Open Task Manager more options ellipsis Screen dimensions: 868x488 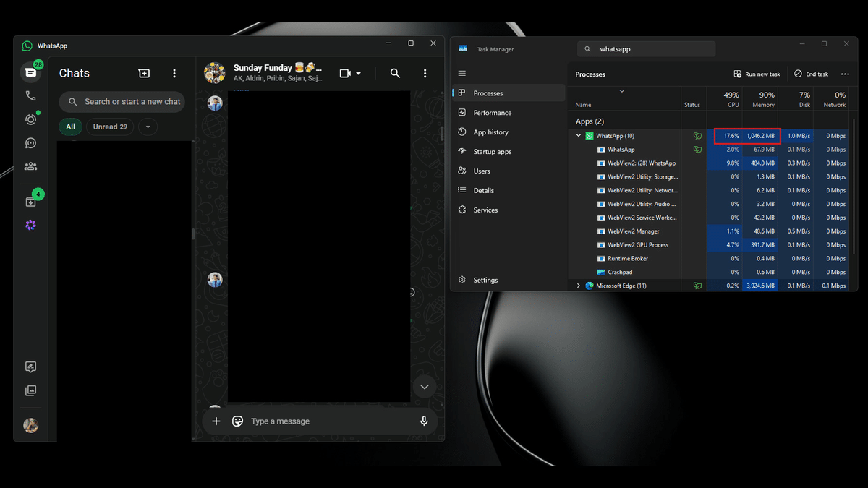pyautogui.click(x=845, y=74)
